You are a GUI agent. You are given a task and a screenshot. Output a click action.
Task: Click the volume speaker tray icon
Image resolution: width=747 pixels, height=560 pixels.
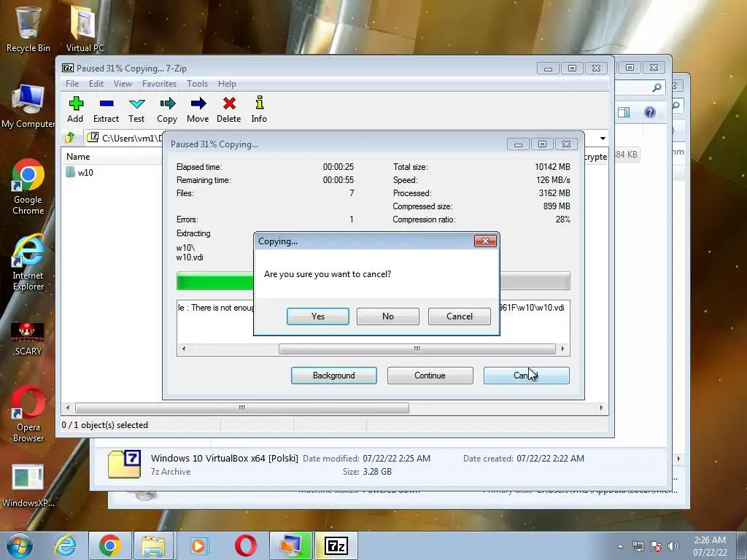click(673, 546)
